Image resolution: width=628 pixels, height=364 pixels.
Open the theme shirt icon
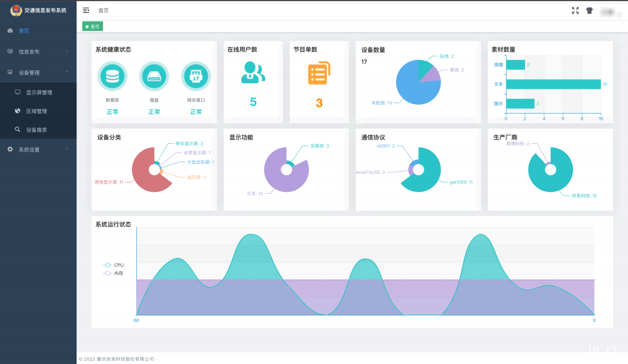590,10
